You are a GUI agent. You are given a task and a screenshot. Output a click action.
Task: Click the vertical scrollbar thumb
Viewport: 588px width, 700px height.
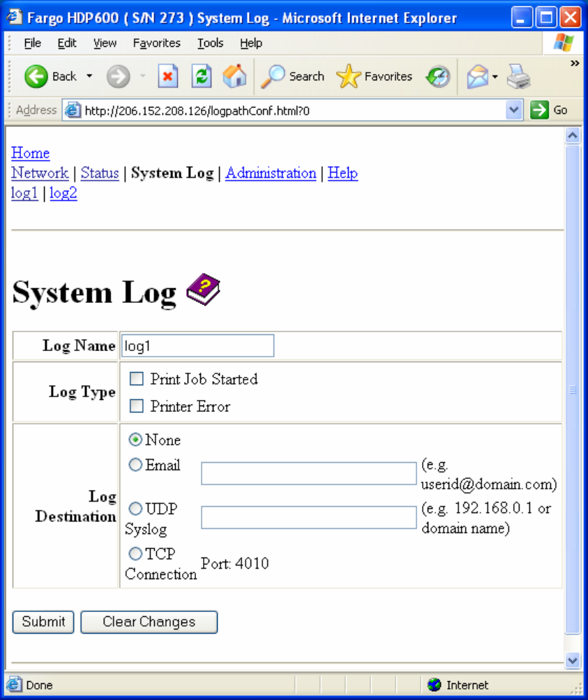[x=573, y=389]
